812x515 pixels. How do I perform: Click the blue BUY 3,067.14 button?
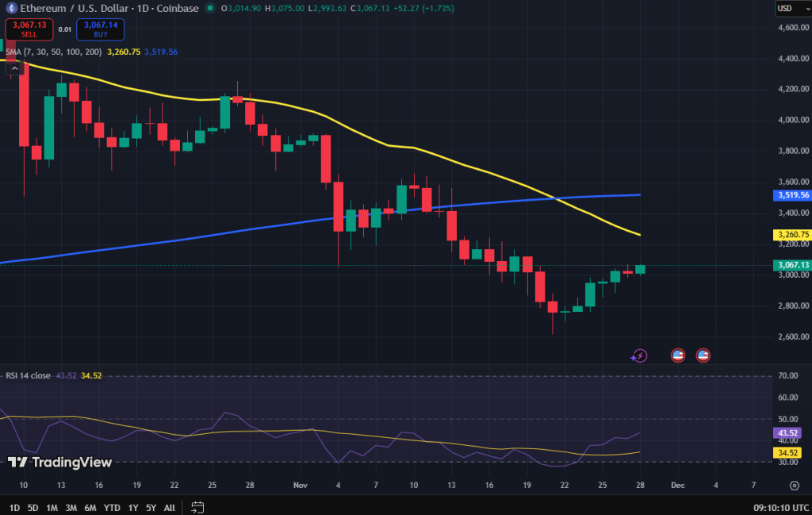[101, 29]
